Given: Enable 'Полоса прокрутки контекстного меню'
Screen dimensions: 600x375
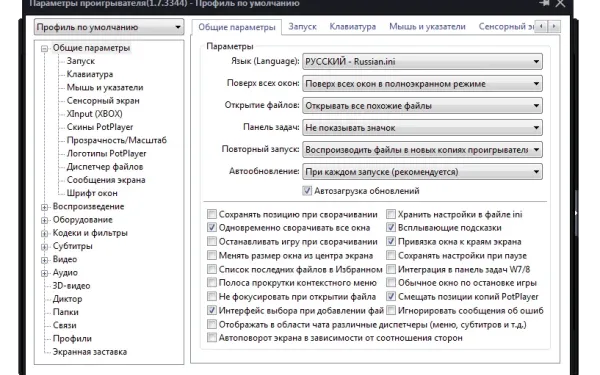Looking at the screenshot, I should 212,283.
